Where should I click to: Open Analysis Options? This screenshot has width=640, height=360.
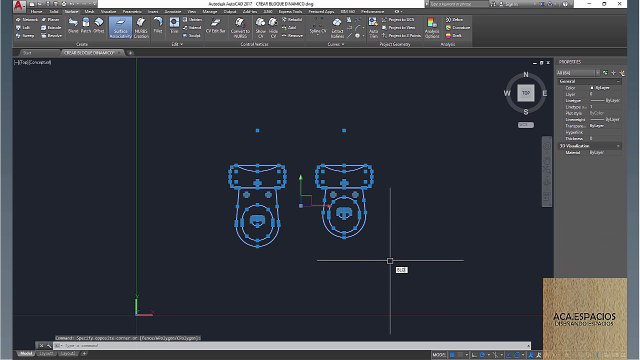431,28
